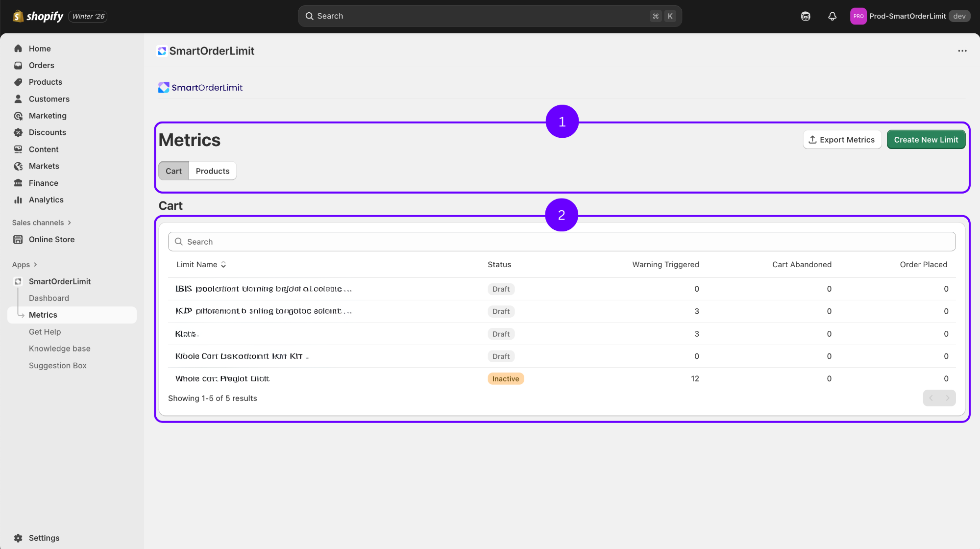Click the Analytics bar chart icon

tap(18, 200)
